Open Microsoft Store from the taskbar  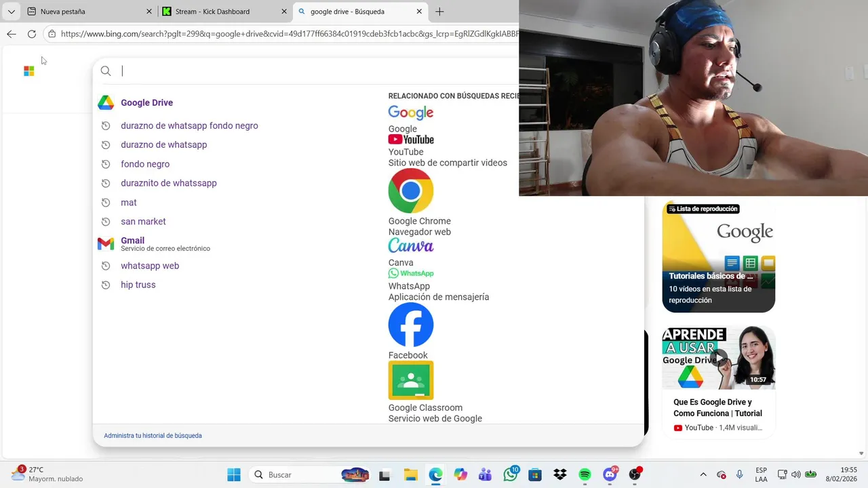[x=535, y=474]
